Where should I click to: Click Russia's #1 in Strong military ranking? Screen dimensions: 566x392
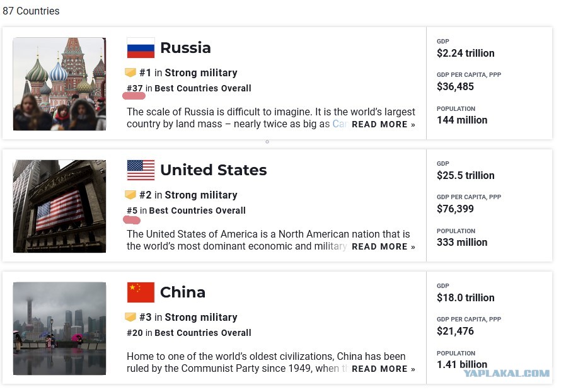pos(188,73)
